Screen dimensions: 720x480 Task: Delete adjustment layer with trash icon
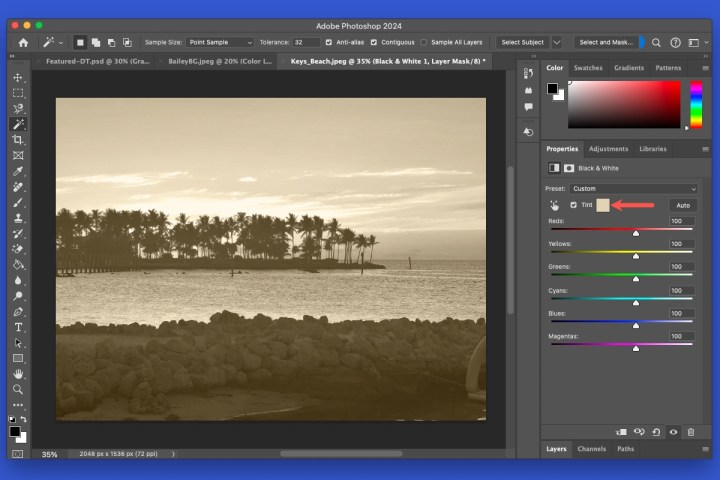(x=690, y=432)
